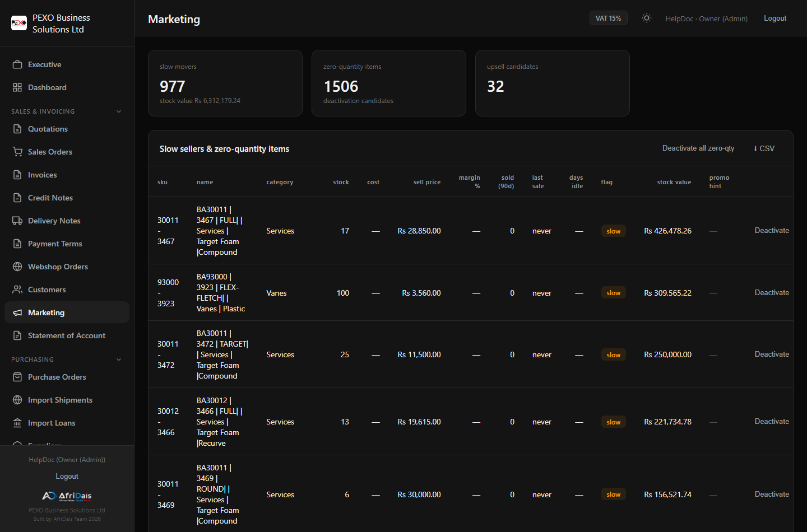
Task: Click the sidebar footer Logout link
Action: 67,477
